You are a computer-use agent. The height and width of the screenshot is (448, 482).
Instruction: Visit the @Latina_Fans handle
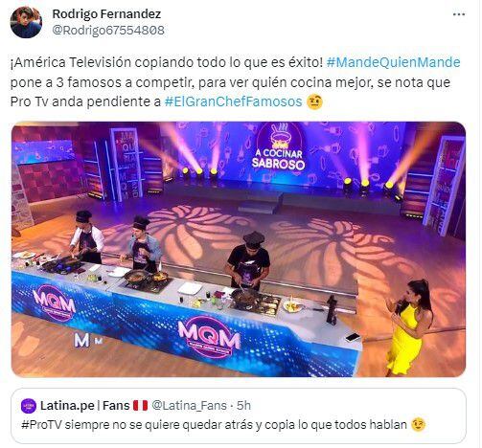(190, 406)
